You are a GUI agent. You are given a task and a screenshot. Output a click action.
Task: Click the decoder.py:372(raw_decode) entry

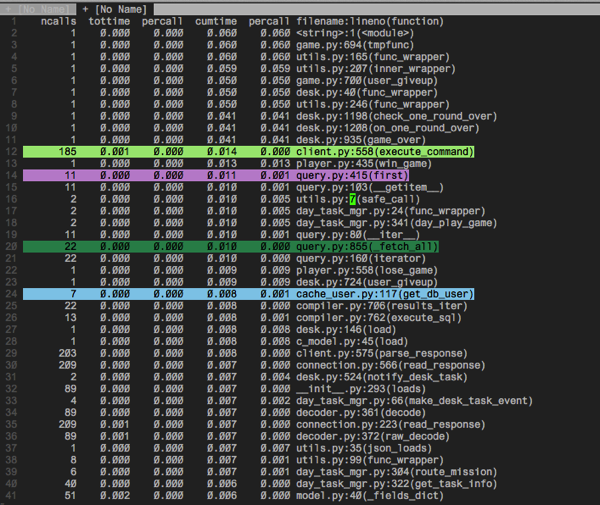point(373,437)
